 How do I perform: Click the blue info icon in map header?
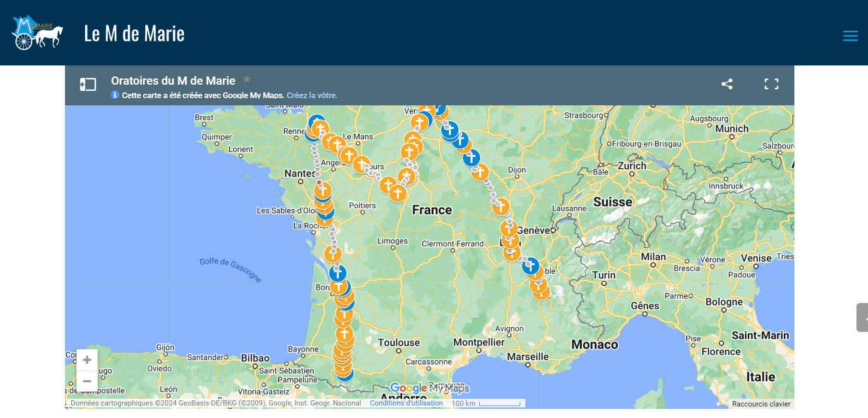click(115, 95)
